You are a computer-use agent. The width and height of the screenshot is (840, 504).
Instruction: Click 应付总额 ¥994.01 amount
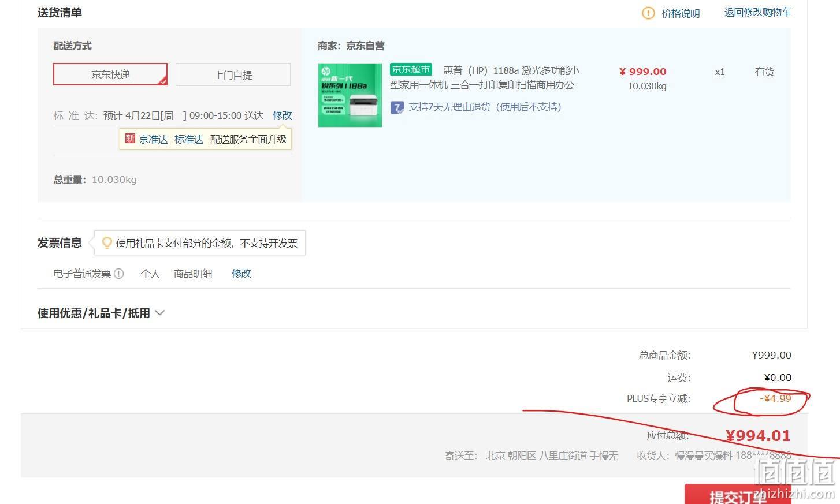click(x=758, y=435)
